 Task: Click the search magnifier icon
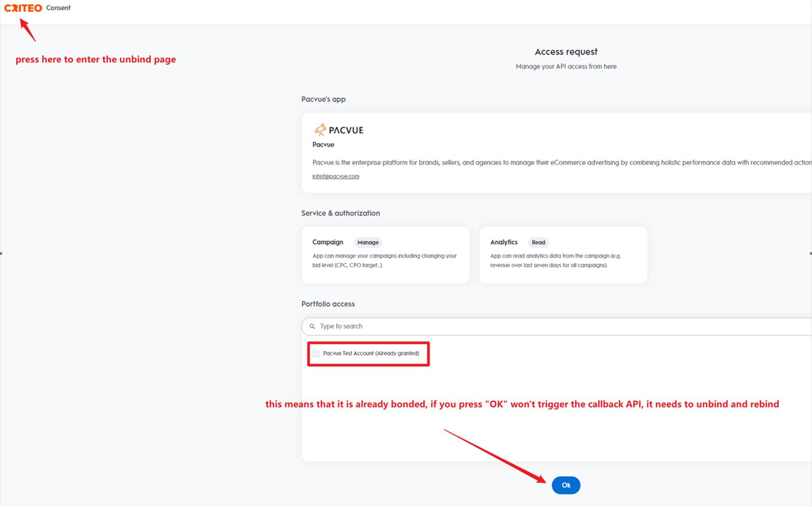(x=312, y=326)
